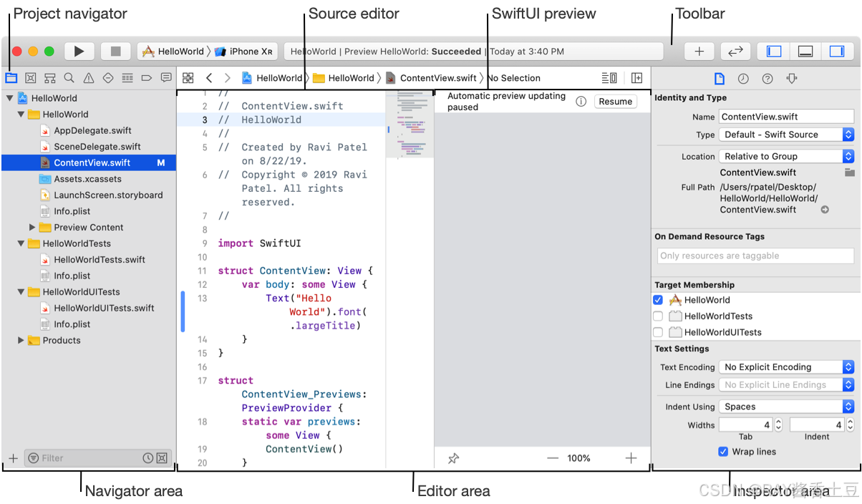862x504 pixels.
Task: Toggle recent files clock filter
Action: [147, 458]
